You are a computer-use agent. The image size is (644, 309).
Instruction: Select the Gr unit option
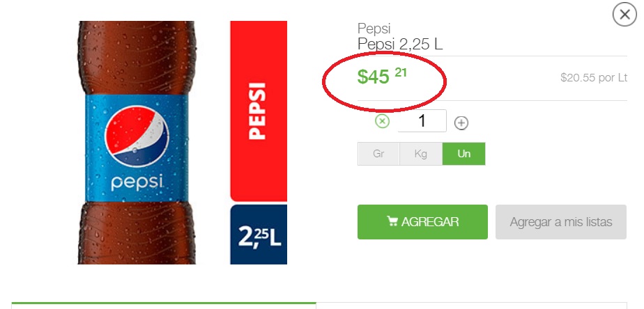378,154
